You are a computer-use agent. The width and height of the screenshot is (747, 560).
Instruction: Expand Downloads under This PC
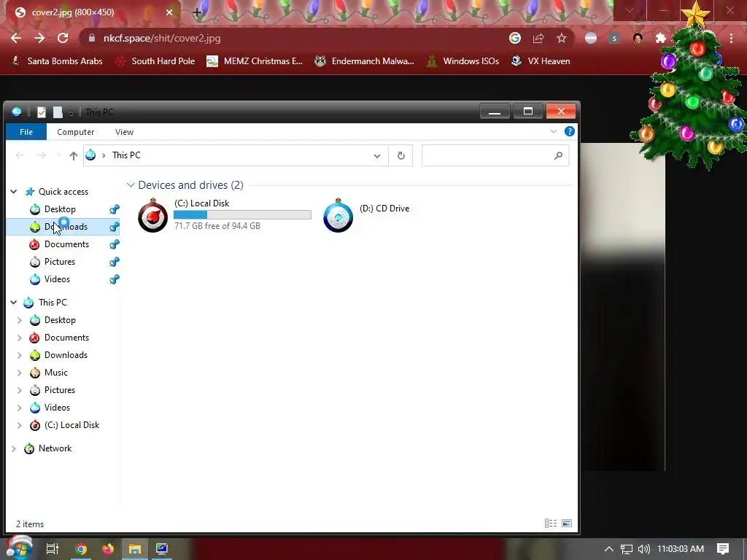click(20, 355)
